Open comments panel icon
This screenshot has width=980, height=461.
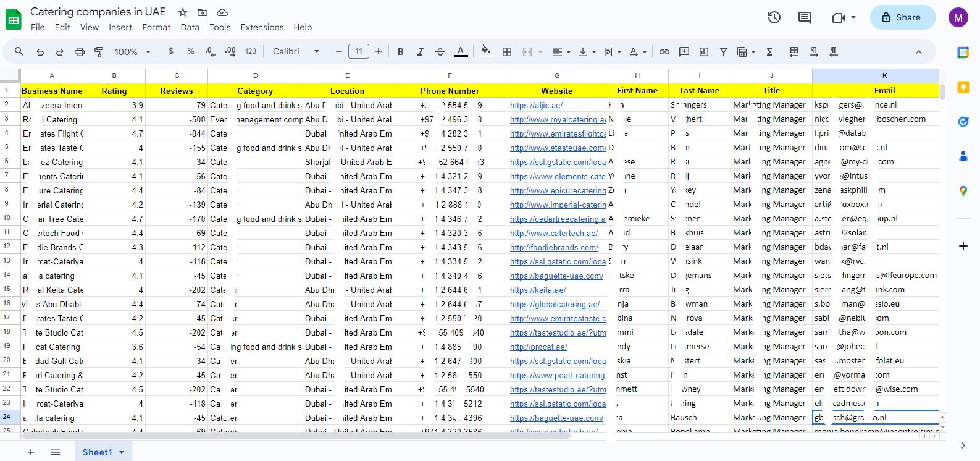click(805, 17)
